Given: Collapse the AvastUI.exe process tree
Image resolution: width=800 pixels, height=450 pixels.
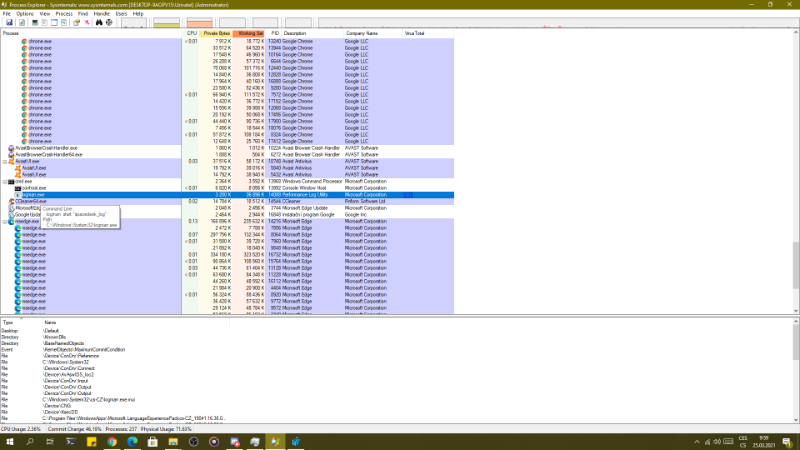Looking at the screenshot, I should coord(5,161).
